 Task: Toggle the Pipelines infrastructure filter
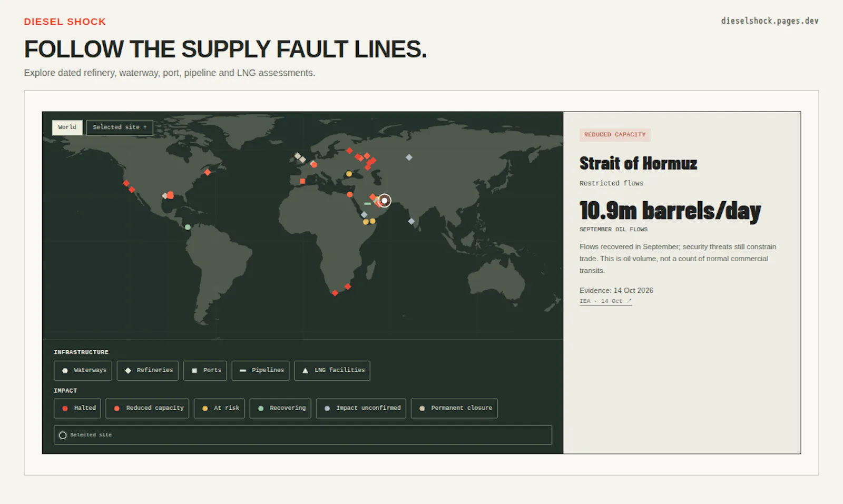coord(261,370)
